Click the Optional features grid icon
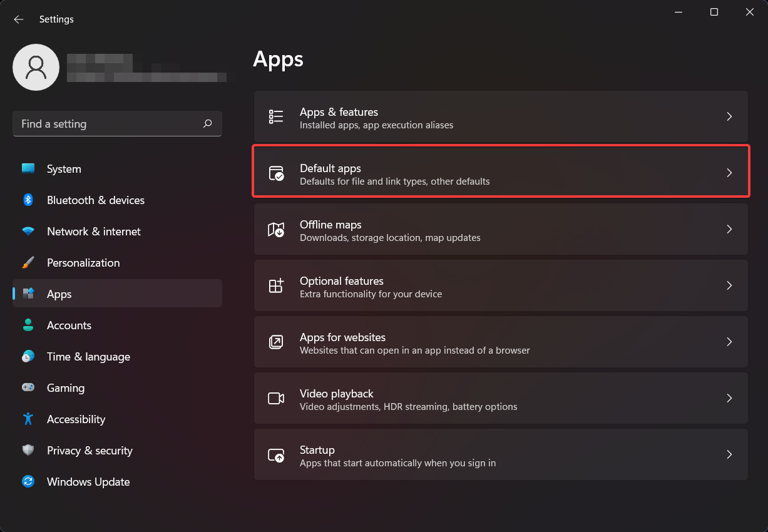The width and height of the screenshot is (768, 532). (276, 286)
